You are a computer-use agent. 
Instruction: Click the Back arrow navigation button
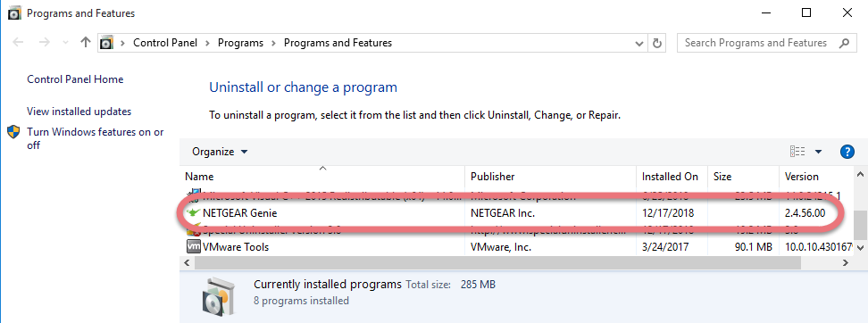[18, 42]
